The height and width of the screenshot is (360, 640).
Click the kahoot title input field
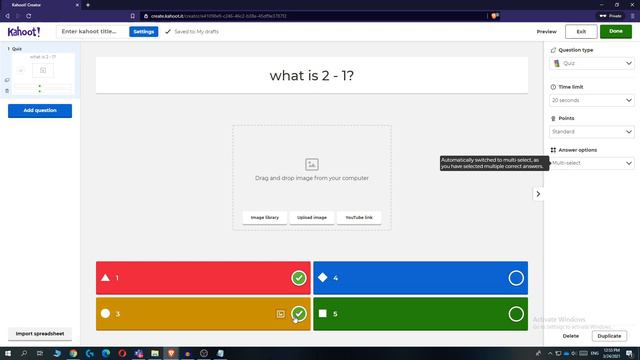coord(93,31)
